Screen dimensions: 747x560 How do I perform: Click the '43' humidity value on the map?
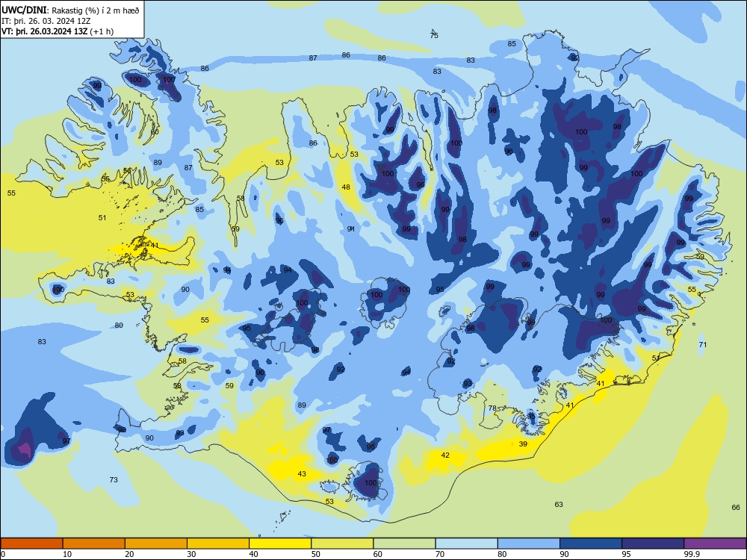302,474
